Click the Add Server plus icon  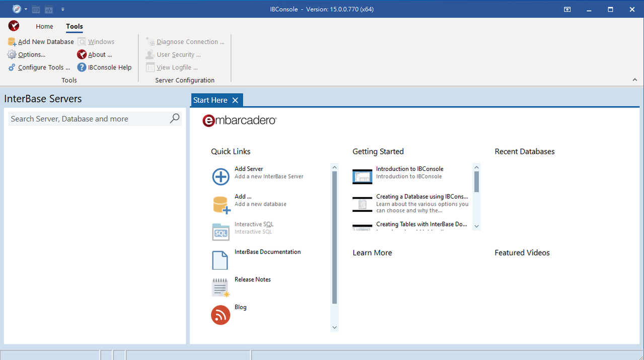pyautogui.click(x=221, y=177)
